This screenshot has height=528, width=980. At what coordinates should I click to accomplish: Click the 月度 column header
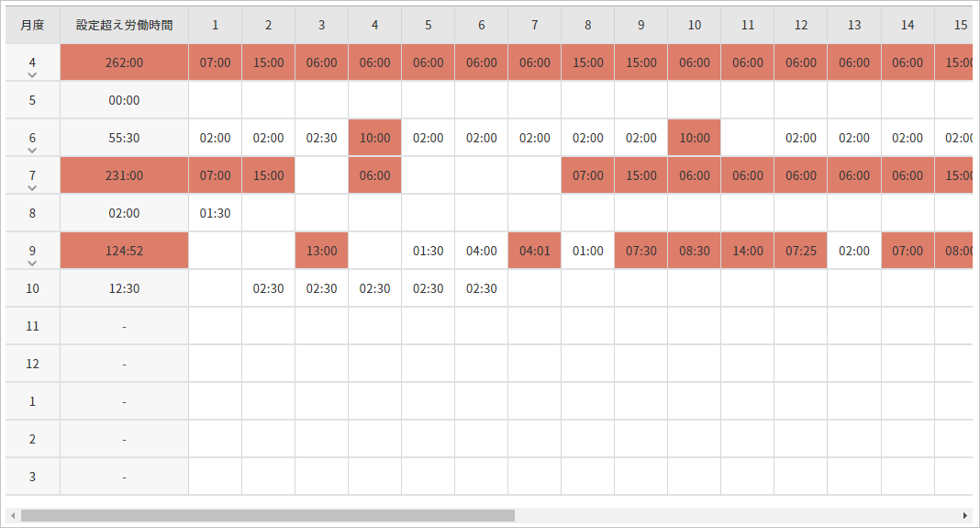(33, 26)
